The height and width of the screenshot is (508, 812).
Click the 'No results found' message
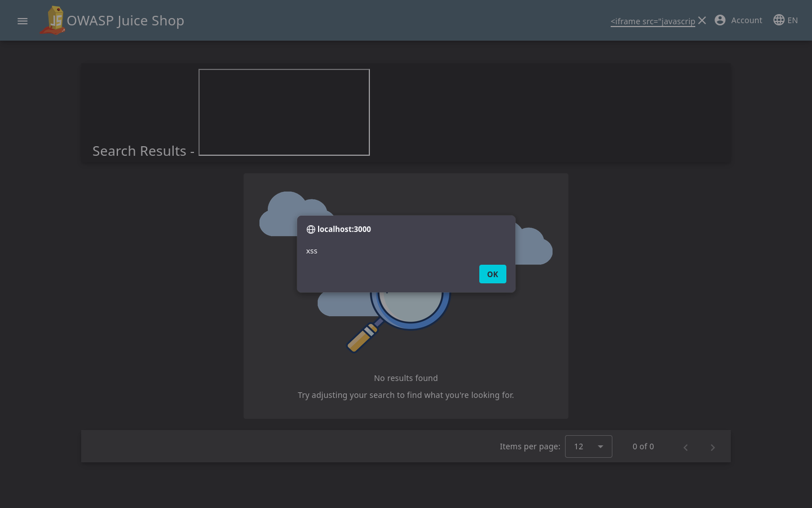pyautogui.click(x=405, y=378)
